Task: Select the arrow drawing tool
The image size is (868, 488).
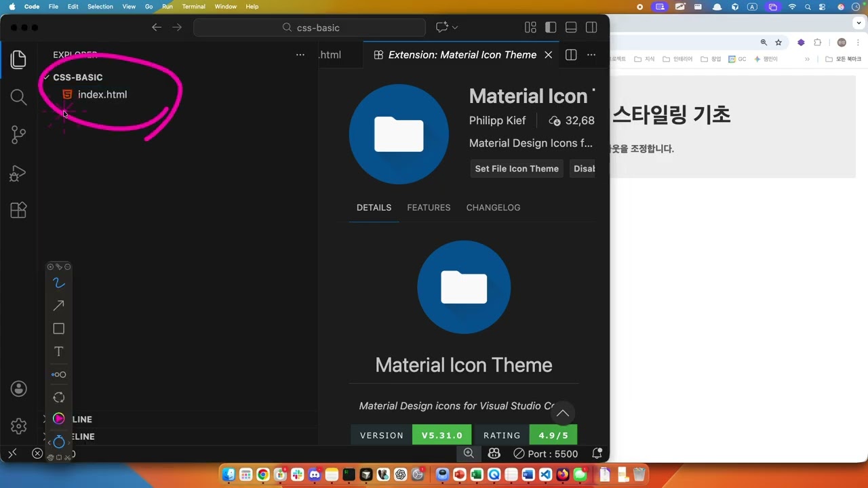Action: coord(59,306)
